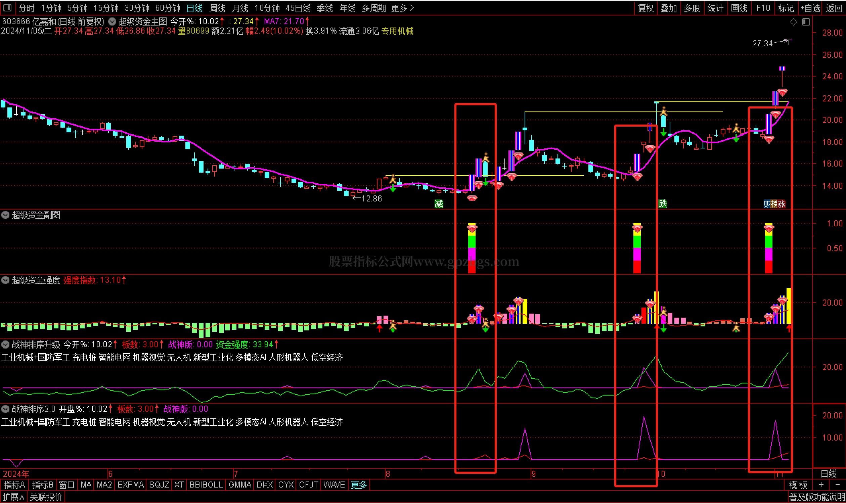Open the 统计 statistics tool
The width and height of the screenshot is (846, 504).
(x=716, y=8)
